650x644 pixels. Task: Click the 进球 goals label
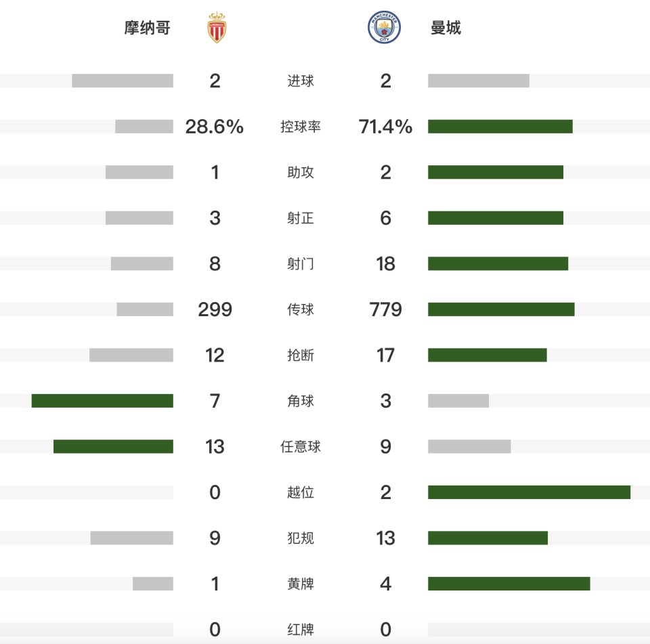point(301,81)
